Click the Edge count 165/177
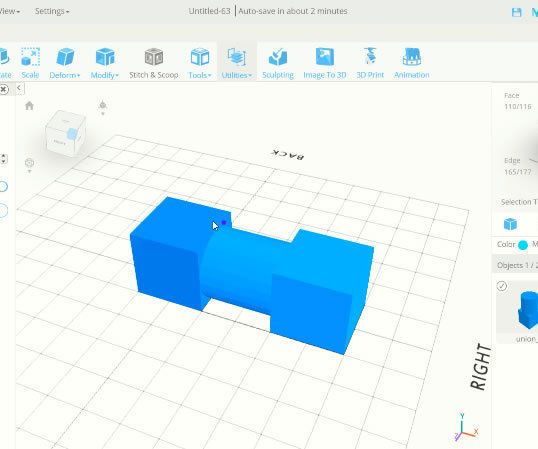The height and width of the screenshot is (449, 538). point(517,172)
